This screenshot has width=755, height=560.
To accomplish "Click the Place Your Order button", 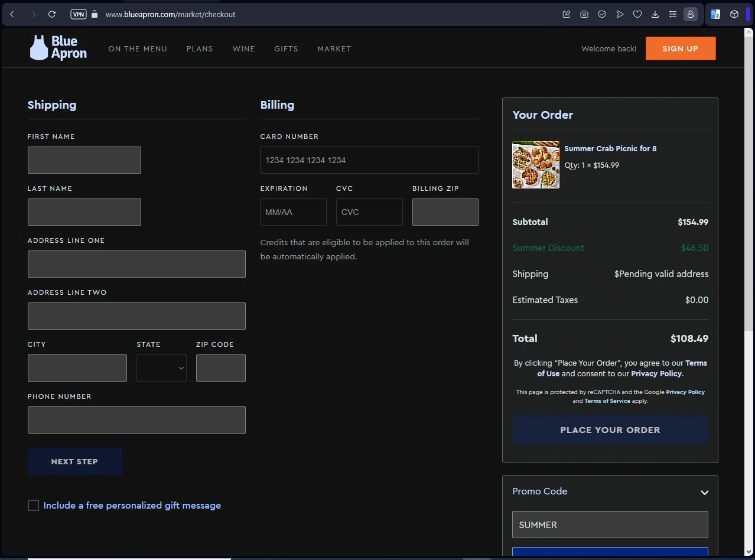I will pyautogui.click(x=610, y=430).
